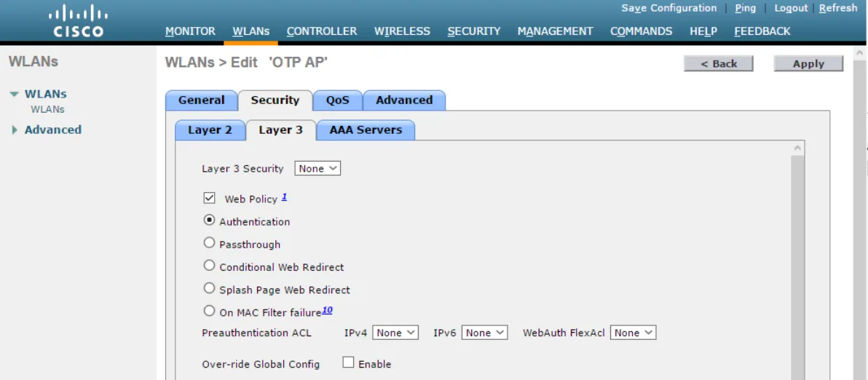Enable Over-ride Global Config checkbox

348,363
